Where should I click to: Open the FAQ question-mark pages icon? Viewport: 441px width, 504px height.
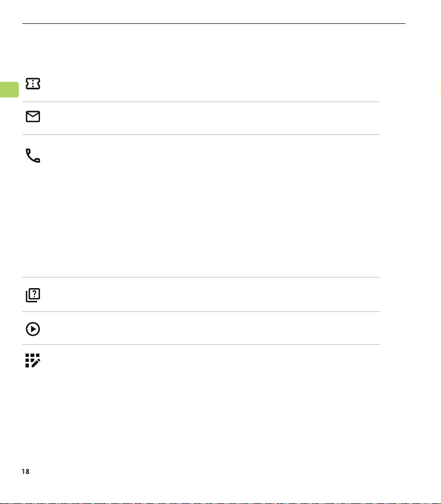(x=33, y=295)
